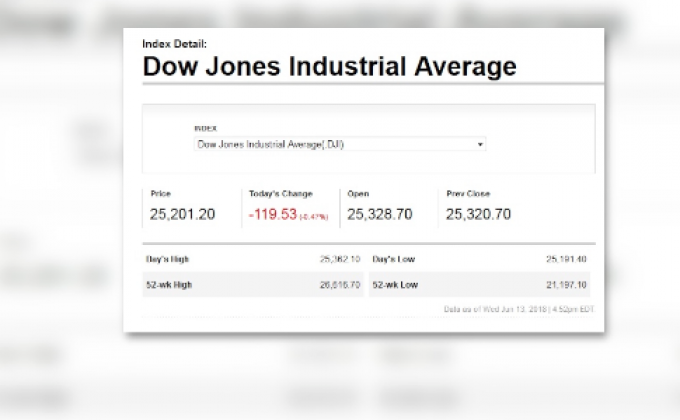Click the Price label

[161, 193]
